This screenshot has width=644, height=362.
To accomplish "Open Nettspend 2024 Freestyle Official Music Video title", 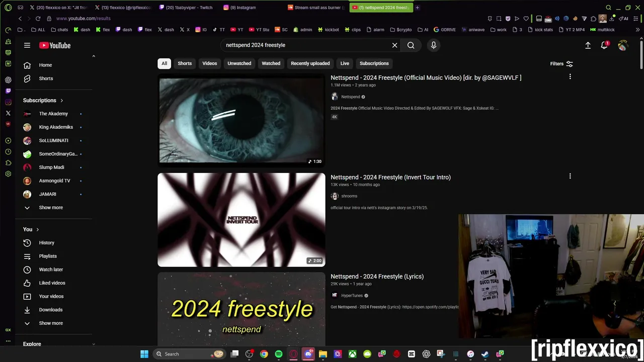I will (x=426, y=77).
